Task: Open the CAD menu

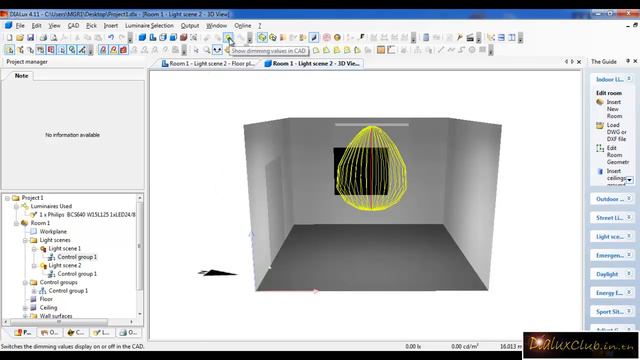Action: click(x=73, y=25)
